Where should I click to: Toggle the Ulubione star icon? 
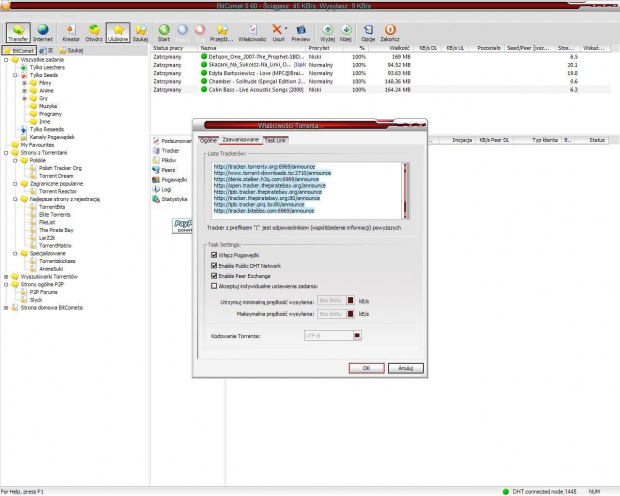click(118, 32)
